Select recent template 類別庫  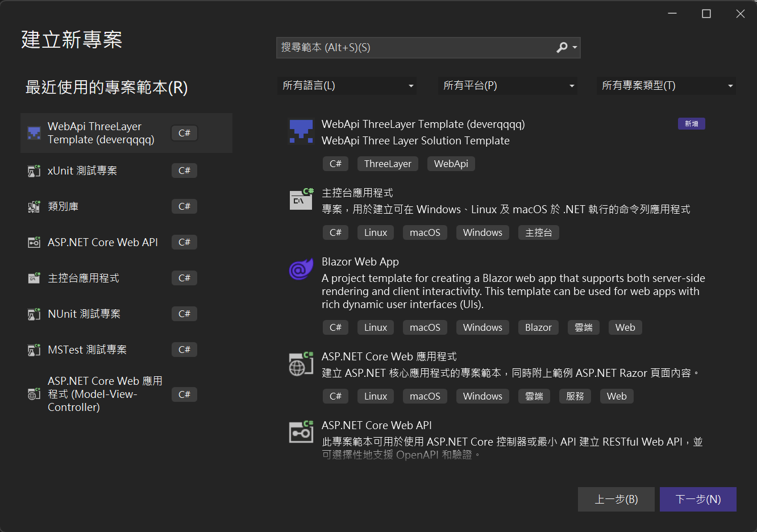coord(126,206)
